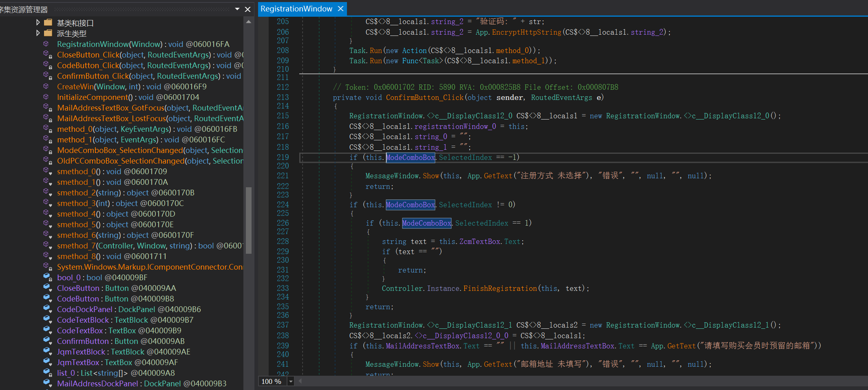Click method icon beside CloseButton_Click

(x=48, y=55)
